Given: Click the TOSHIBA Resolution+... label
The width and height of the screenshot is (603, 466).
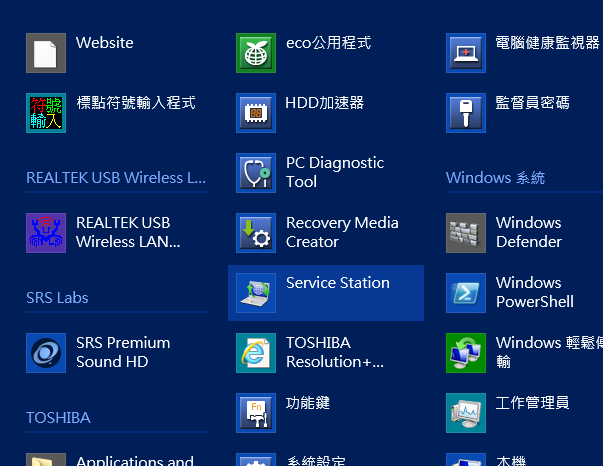Looking at the screenshot, I should coord(335,352).
